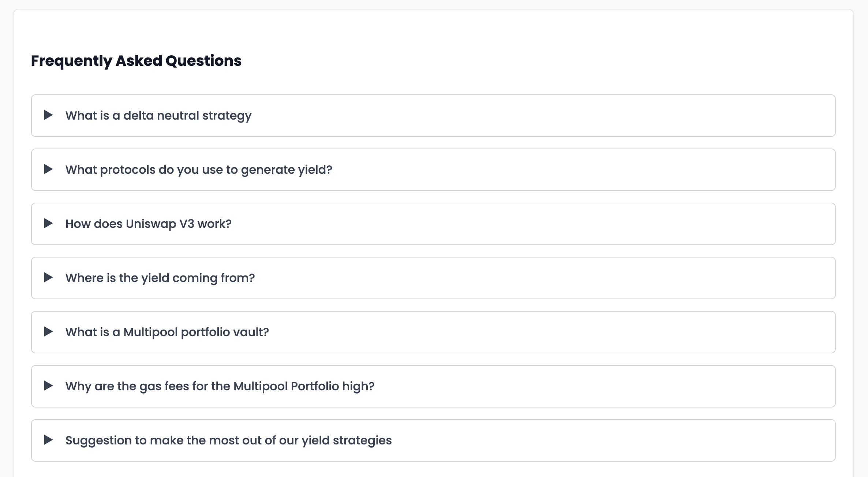Viewport: 868px width, 477px height.
Task: Expand the gas fees question triangle
Action: 48,386
